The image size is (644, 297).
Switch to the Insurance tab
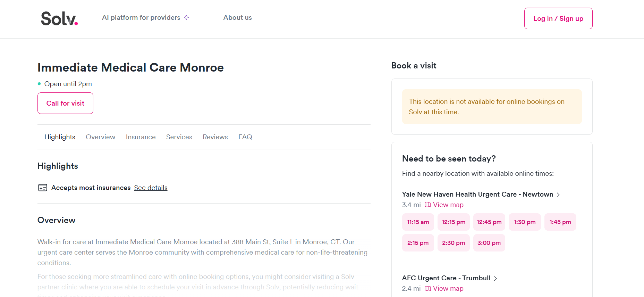pos(141,137)
